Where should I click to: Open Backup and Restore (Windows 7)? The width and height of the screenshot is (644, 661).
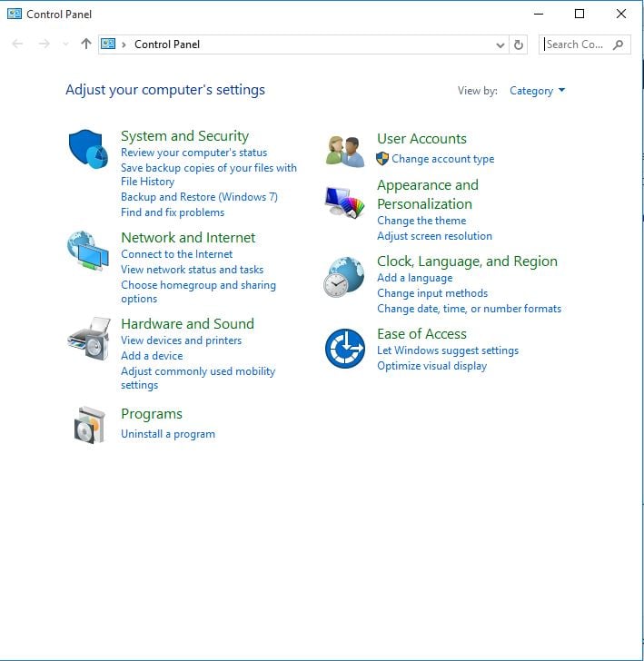coord(200,197)
